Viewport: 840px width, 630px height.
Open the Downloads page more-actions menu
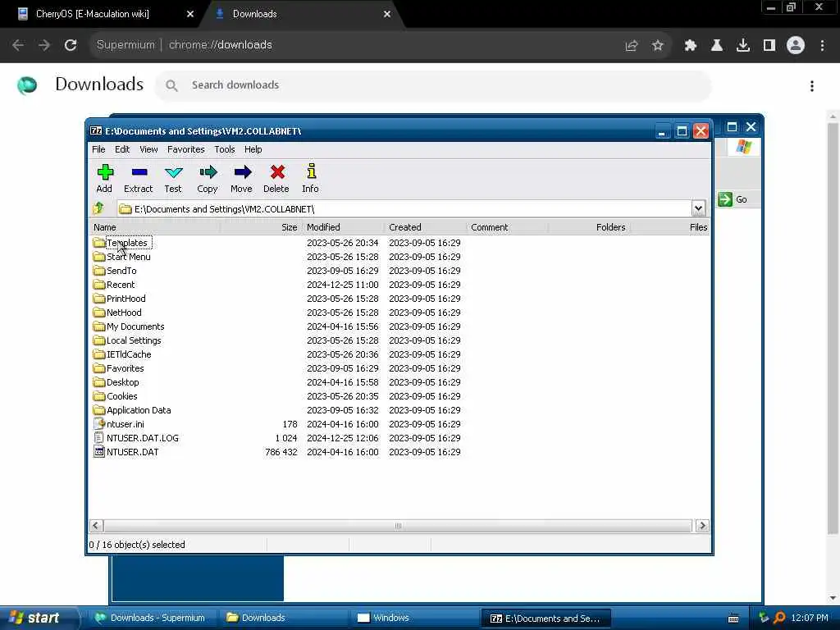pyautogui.click(x=812, y=85)
